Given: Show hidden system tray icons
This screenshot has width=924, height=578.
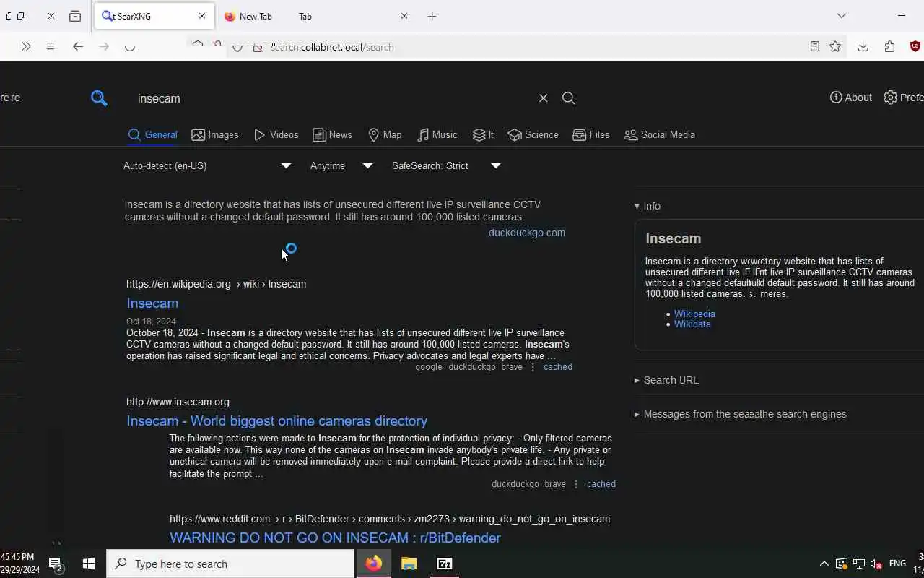Looking at the screenshot, I should [824, 564].
